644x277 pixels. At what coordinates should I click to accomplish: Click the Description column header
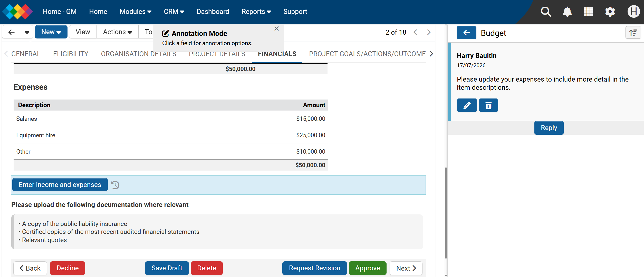pyautogui.click(x=34, y=105)
